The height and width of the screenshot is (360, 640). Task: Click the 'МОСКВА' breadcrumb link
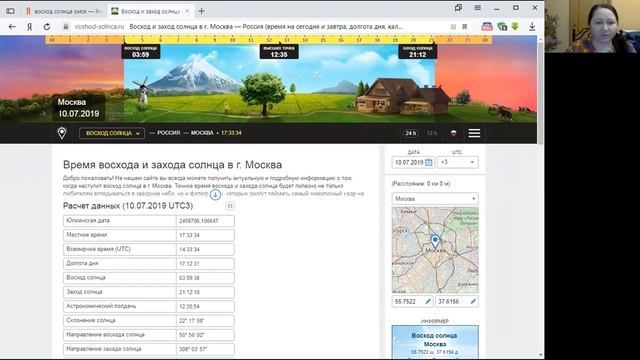click(202, 133)
